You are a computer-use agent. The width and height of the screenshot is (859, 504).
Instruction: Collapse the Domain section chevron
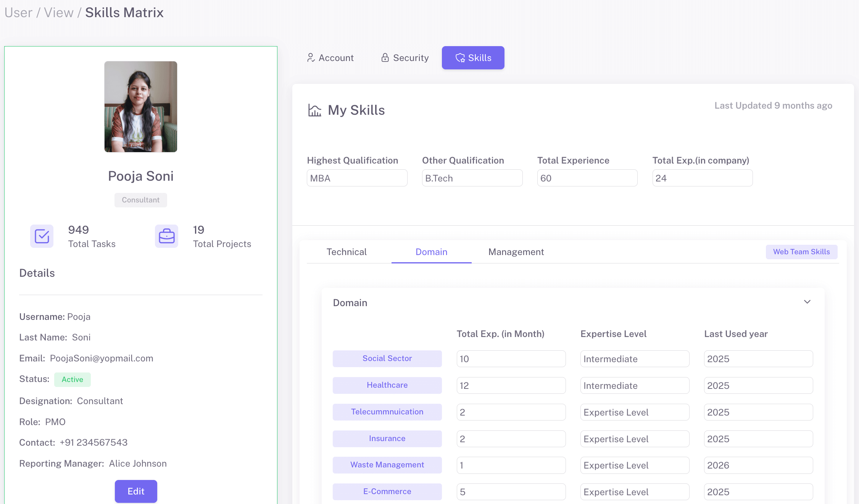(807, 302)
